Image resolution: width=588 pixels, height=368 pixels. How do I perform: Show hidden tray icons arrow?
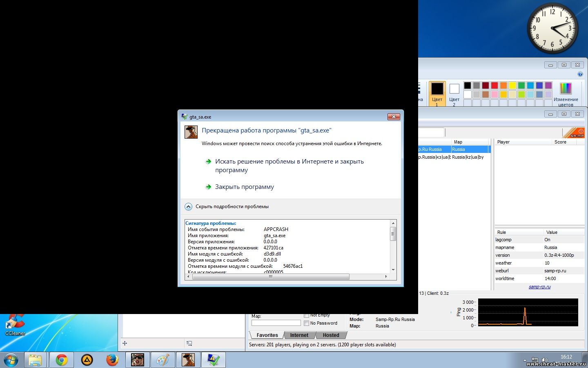pyautogui.click(x=525, y=360)
